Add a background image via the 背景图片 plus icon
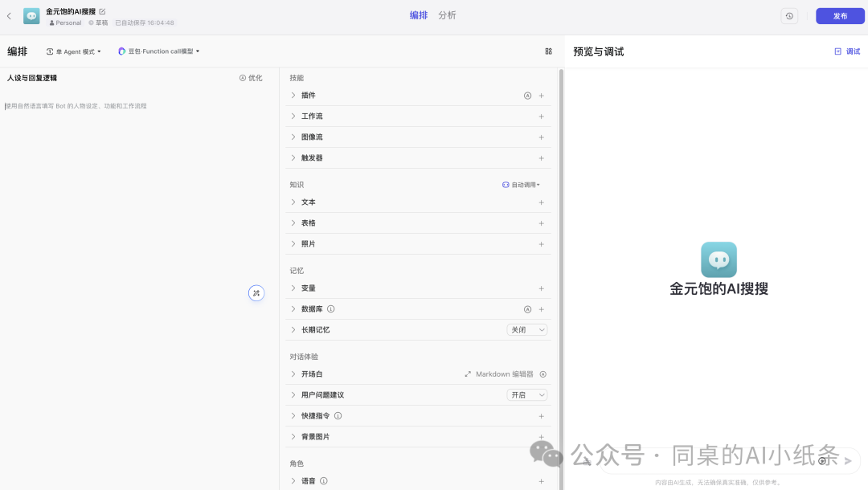The width and height of the screenshot is (868, 490). [x=541, y=436]
